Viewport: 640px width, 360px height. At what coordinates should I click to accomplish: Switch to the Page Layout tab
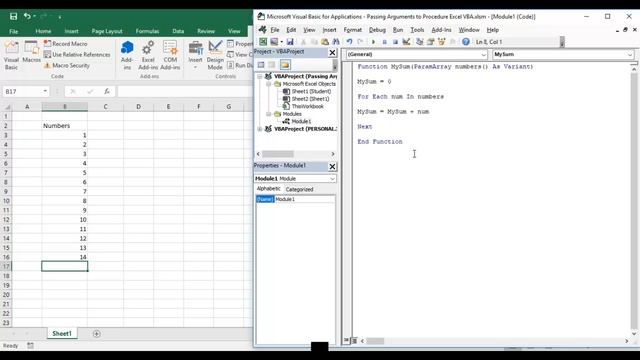[x=107, y=31]
